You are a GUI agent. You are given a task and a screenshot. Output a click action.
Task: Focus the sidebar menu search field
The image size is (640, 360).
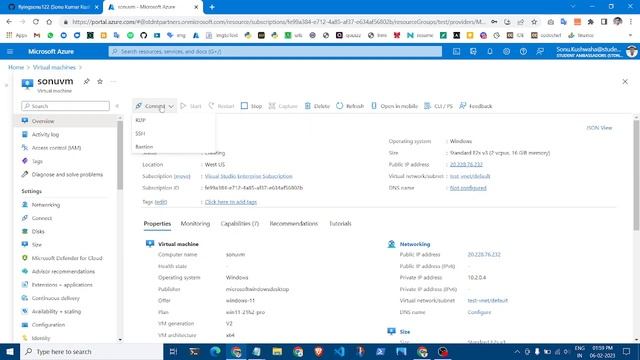click(65, 106)
